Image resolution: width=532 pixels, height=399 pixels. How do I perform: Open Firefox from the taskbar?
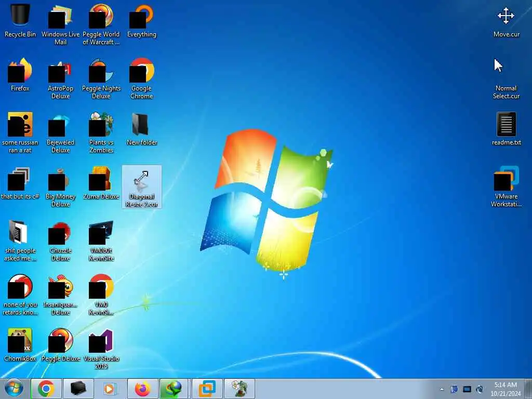(x=142, y=389)
